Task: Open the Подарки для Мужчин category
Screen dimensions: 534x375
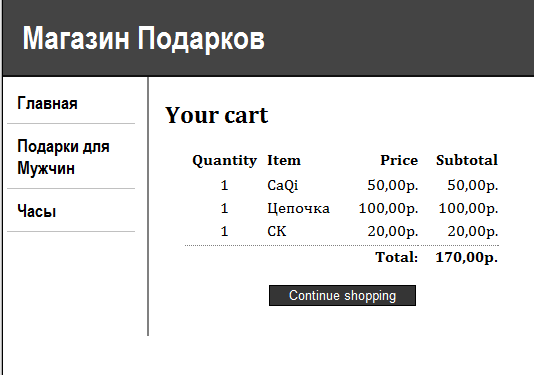Action: 63,157
